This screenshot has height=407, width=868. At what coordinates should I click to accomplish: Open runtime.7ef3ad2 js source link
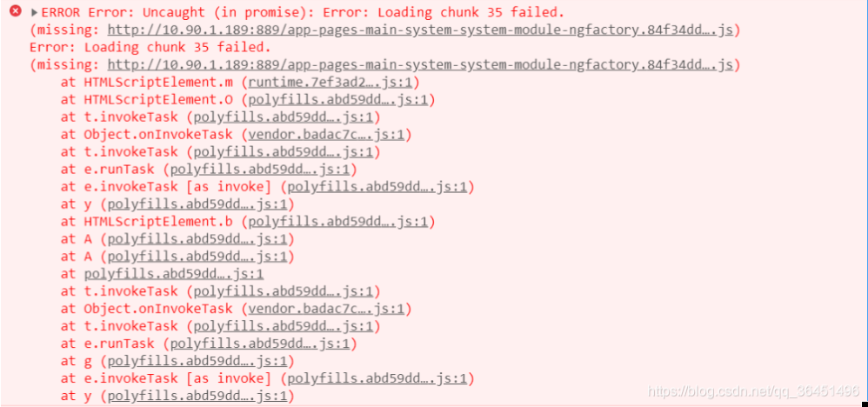pos(331,83)
